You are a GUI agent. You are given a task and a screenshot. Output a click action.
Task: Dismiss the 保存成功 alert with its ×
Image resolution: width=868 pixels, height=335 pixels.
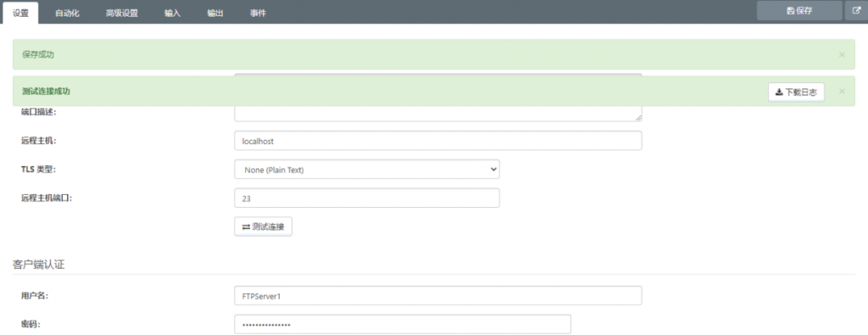pyautogui.click(x=842, y=54)
